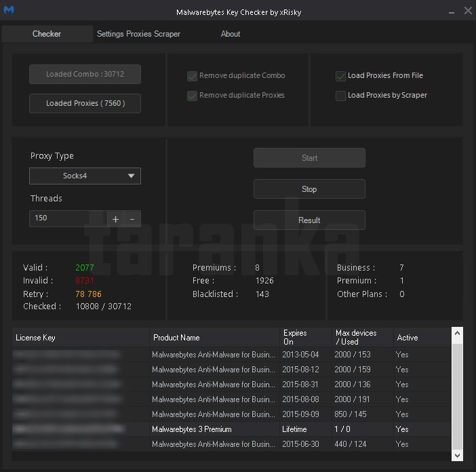This screenshot has height=472, width=476.
Task: Click the Loaded Proxies (7560) button
Action: click(x=85, y=103)
